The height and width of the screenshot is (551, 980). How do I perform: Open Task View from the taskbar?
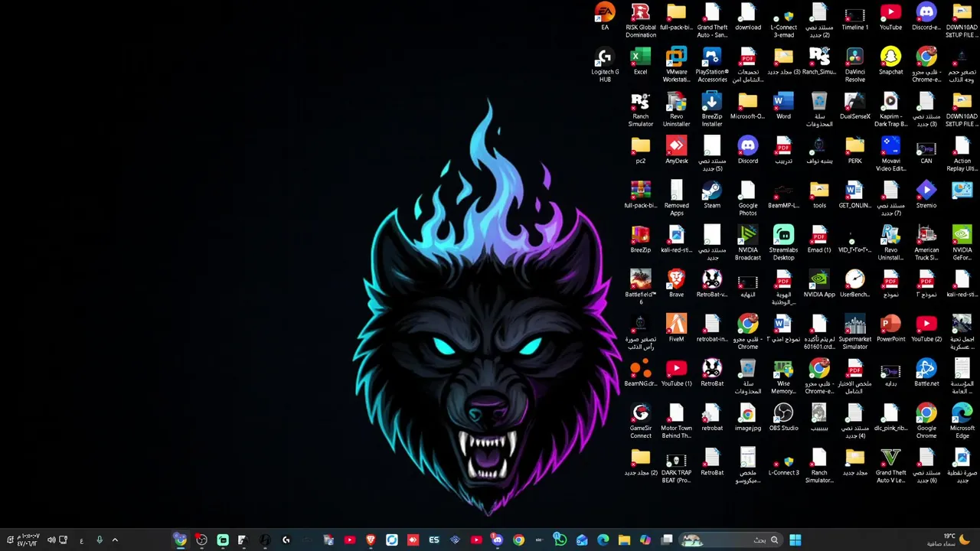point(667,540)
